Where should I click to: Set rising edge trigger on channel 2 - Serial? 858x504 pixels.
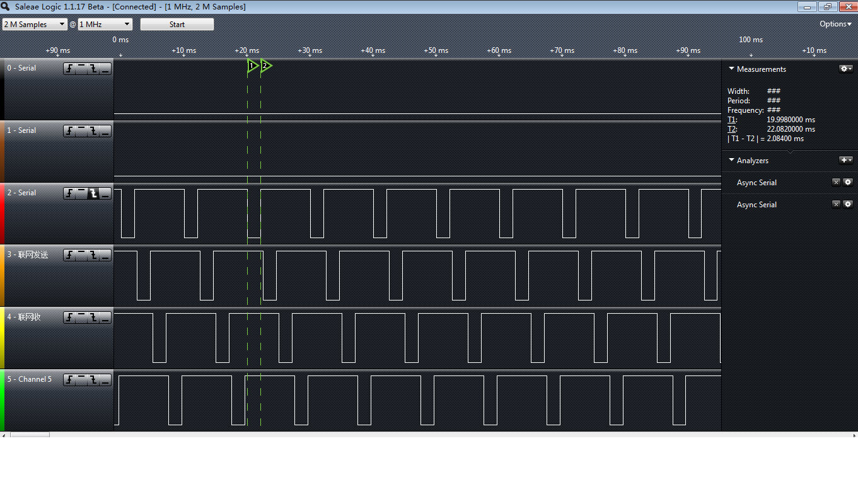(69, 193)
